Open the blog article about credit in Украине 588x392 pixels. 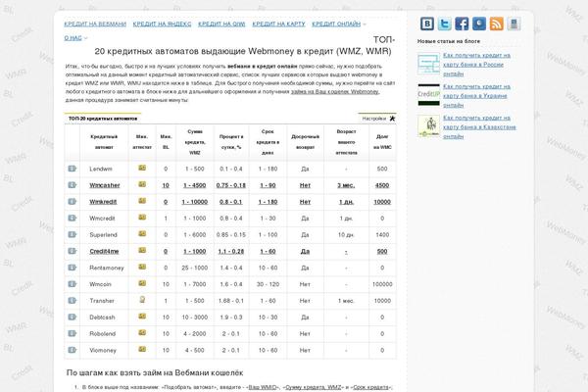[476, 96]
